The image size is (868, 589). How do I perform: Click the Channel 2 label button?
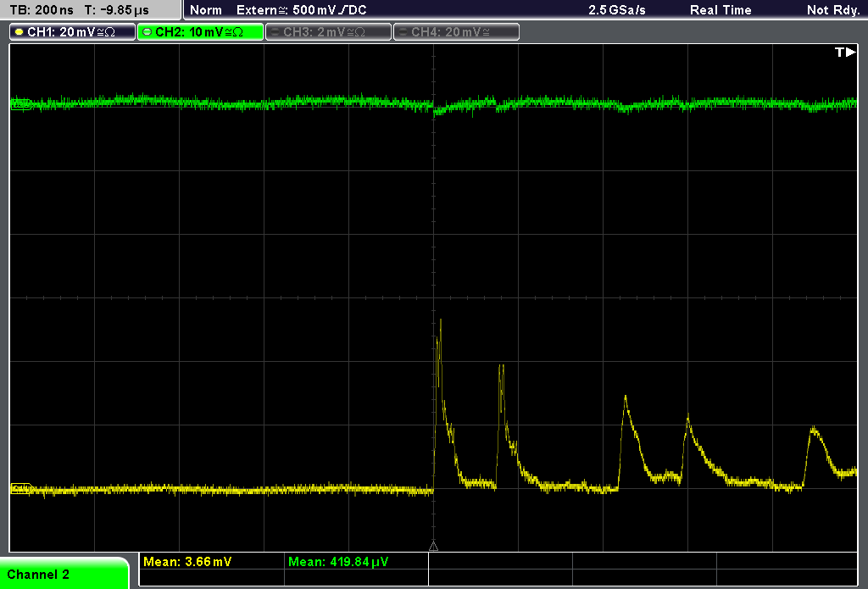tap(64, 574)
